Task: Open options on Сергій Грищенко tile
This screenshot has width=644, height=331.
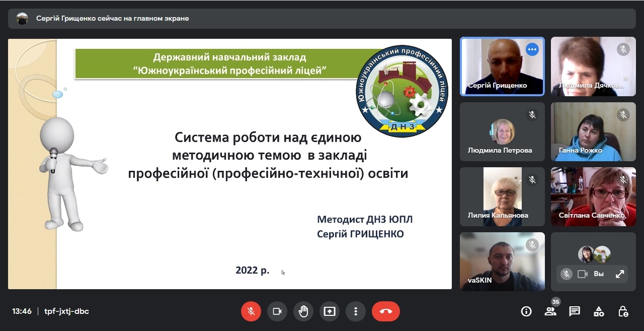Action: pos(532,49)
